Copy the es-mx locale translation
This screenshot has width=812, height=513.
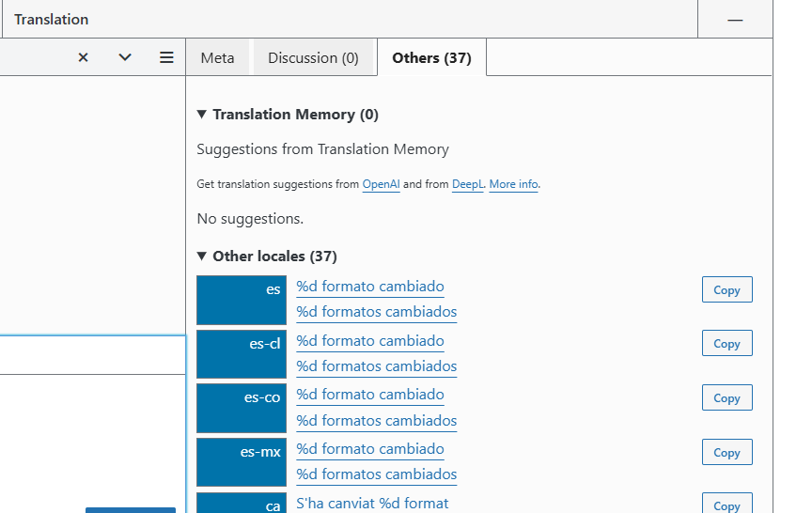726,453
